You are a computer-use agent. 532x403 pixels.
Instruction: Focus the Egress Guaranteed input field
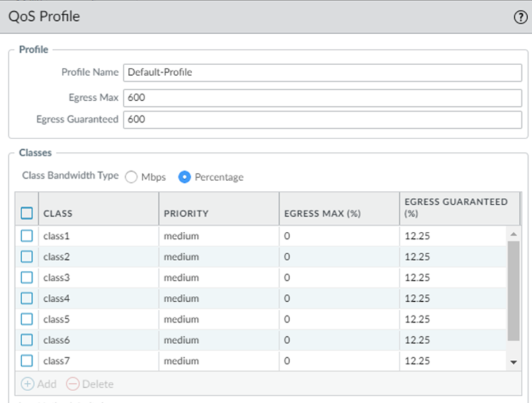[x=322, y=119]
